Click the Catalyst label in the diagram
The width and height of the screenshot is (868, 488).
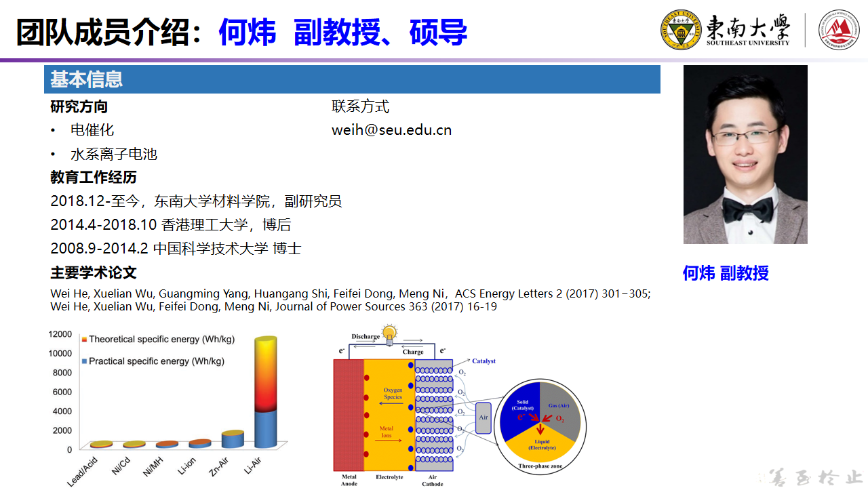[x=484, y=361]
